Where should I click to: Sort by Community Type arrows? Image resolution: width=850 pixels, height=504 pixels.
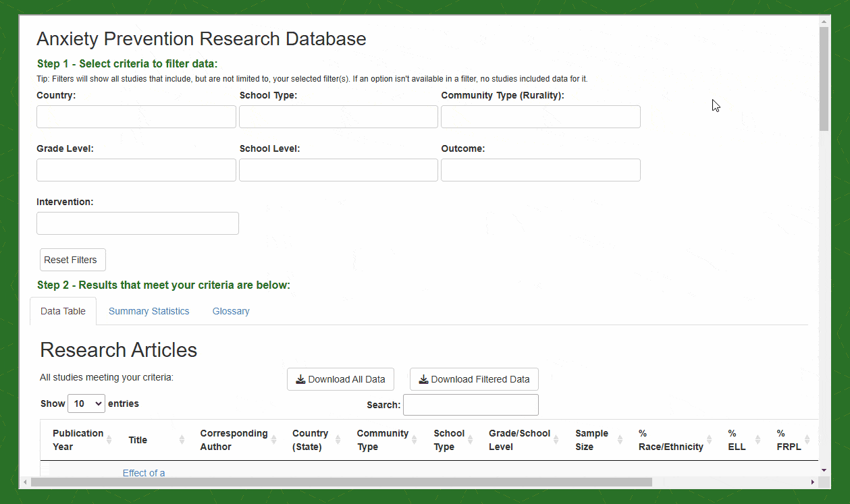(415, 440)
